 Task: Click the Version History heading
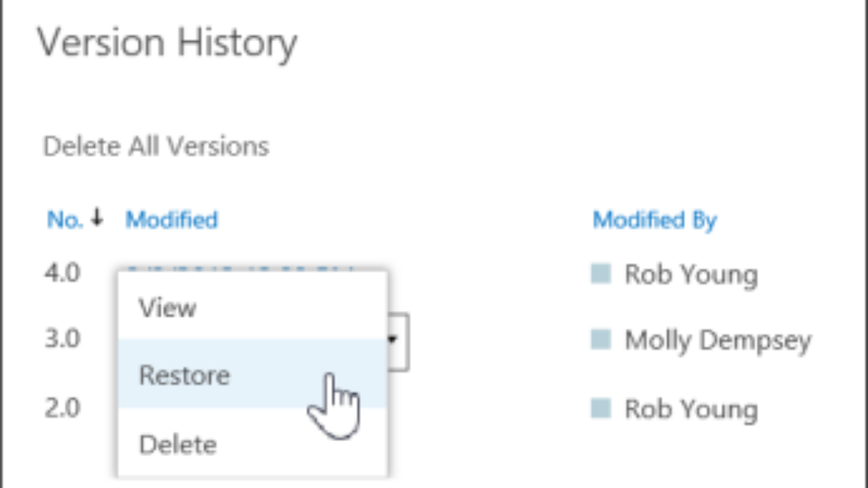[x=167, y=43]
